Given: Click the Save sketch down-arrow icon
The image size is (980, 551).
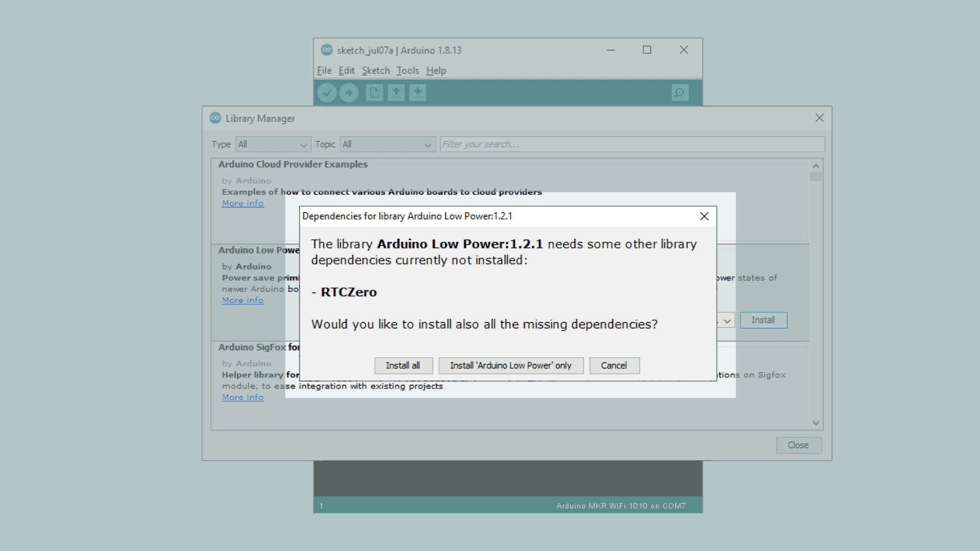Looking at the screenshot, I should click(x=418, y=93).
